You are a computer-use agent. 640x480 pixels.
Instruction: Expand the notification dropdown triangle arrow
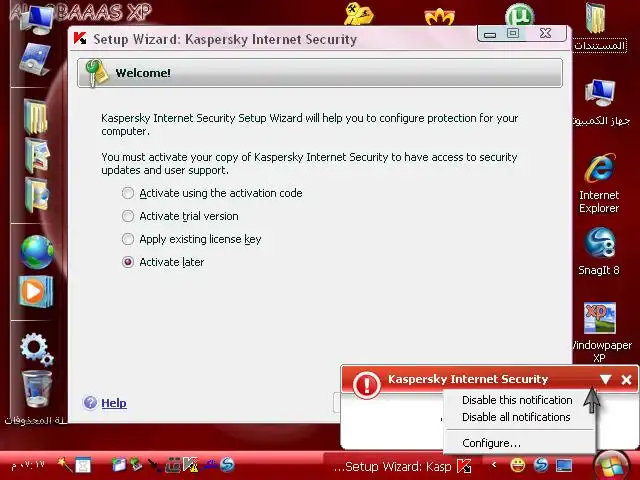(605, 380)
